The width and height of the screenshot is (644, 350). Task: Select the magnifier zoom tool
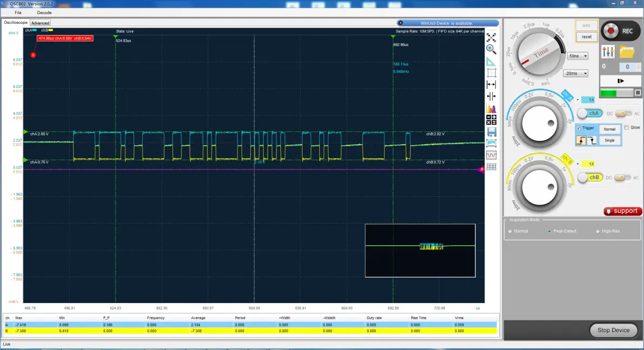click(491, 49)
